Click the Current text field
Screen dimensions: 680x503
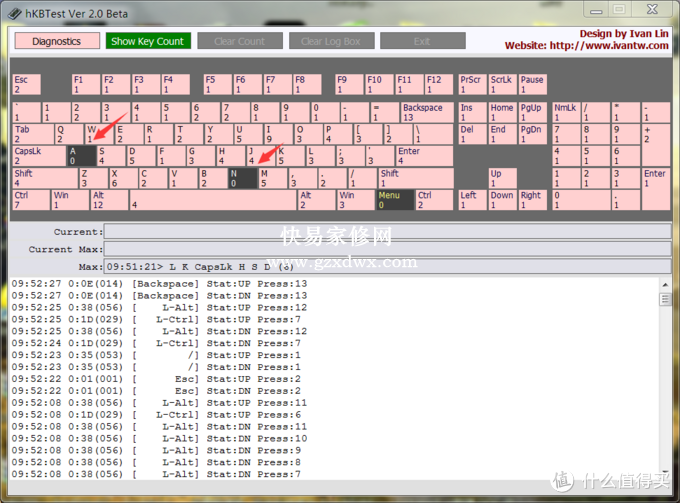pos(388,232)
